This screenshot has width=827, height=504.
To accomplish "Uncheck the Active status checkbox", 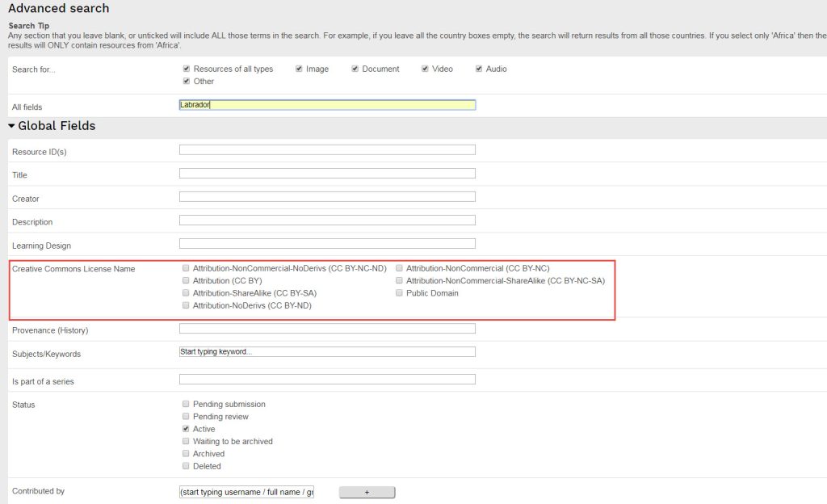I will click(186, 429).
